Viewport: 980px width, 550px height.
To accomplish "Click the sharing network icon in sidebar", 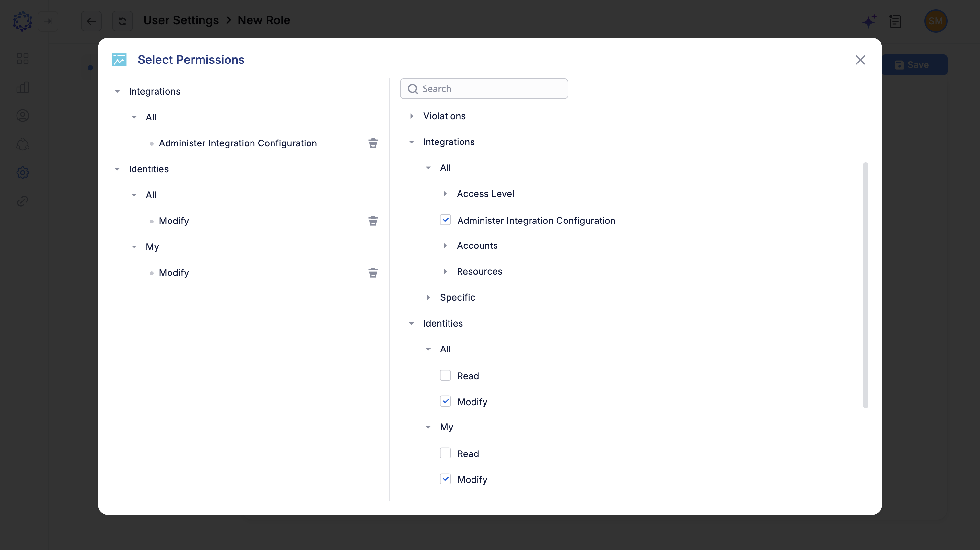I will point(22,144).
